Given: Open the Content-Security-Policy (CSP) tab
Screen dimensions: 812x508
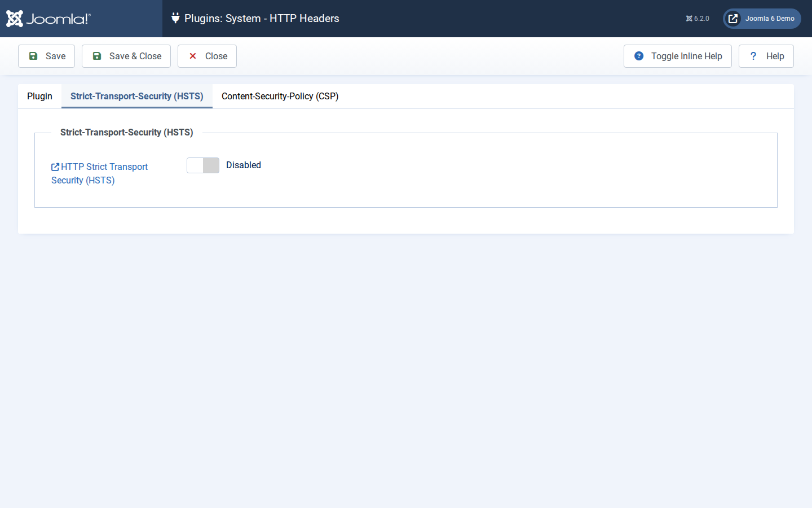Looking at the screenshot, I should 280,96.
